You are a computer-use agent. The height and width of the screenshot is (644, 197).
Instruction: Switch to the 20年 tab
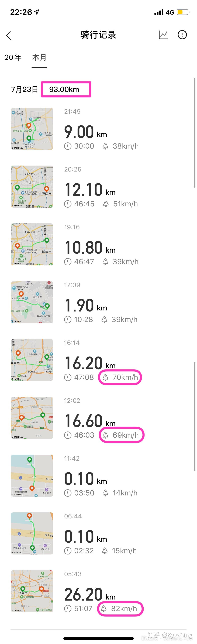tap(13, 57)
